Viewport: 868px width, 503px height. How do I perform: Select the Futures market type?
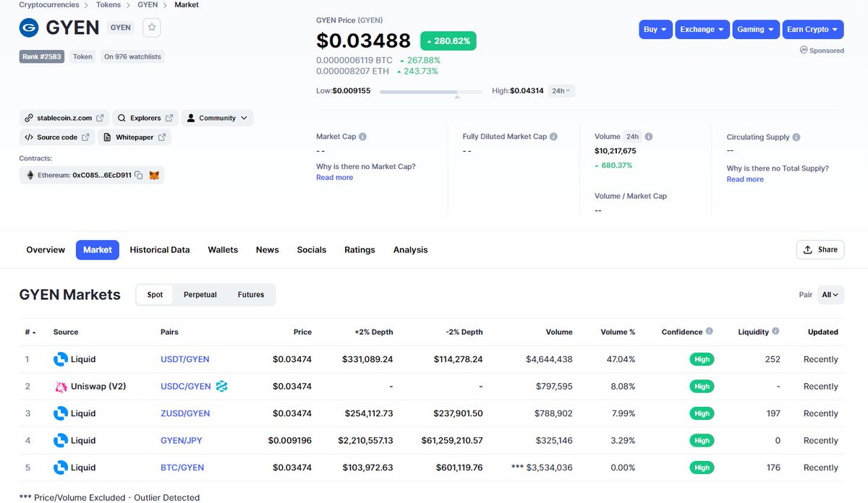(x=251, y=294)
